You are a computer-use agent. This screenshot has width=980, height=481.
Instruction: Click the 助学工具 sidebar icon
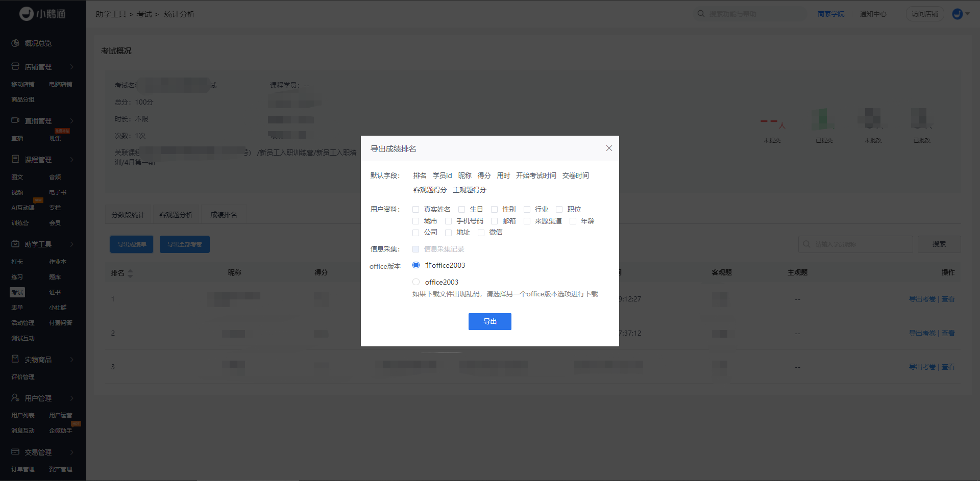15,244
